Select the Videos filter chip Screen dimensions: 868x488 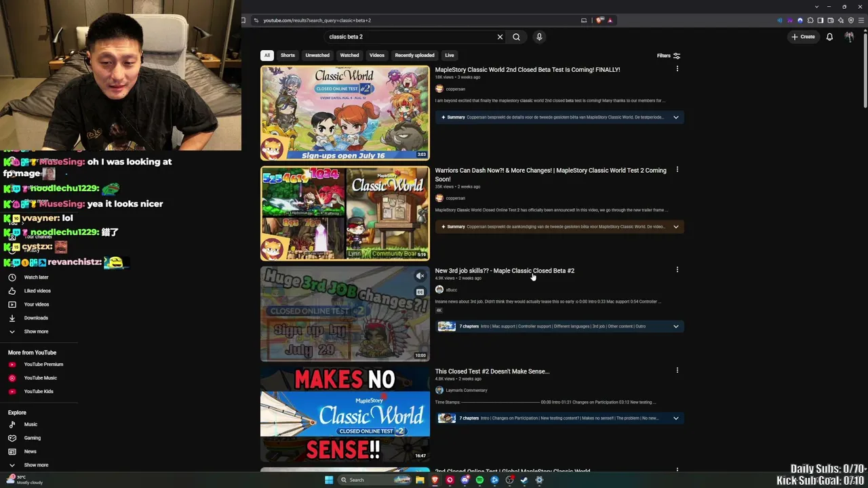[377, 55]
